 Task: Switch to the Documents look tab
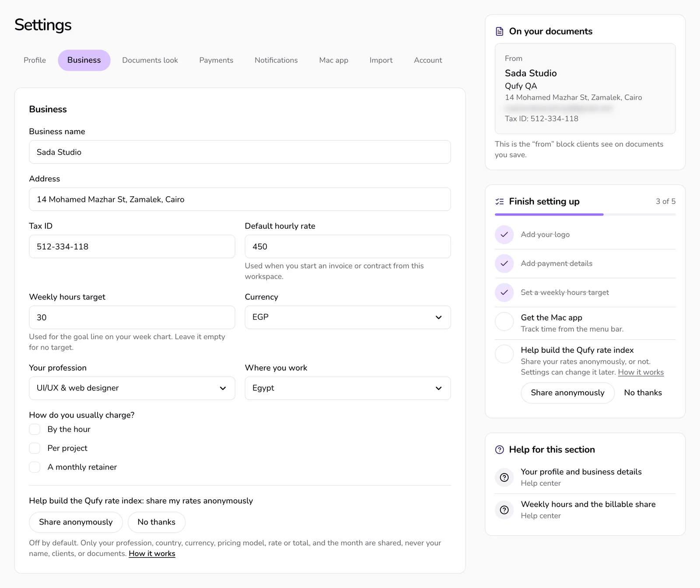(150, 60)
